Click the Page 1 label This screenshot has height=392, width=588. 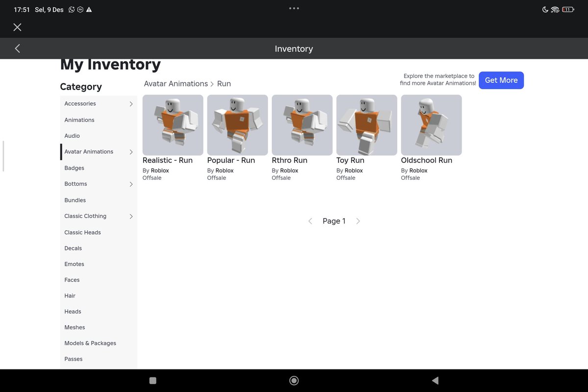(x=334, y=221)
